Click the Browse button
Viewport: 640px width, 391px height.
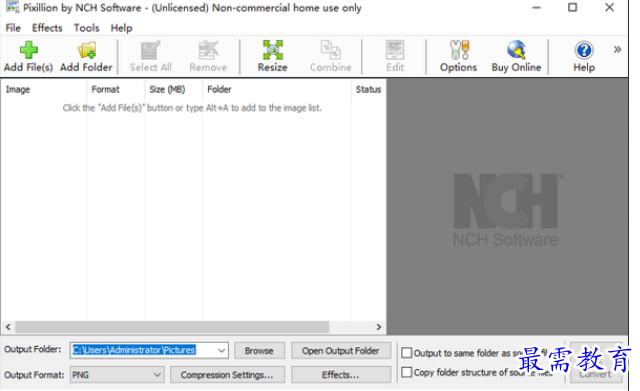tap(259, 351)
